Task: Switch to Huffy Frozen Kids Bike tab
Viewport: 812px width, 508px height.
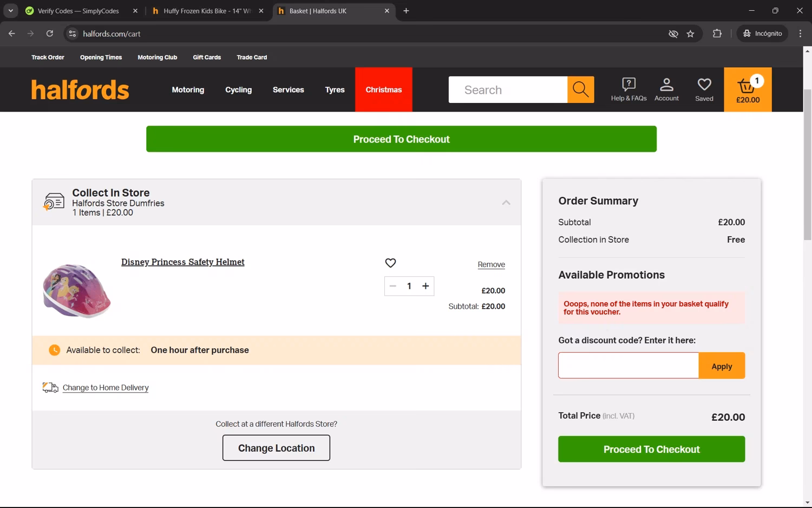Action: pos(207,11)
